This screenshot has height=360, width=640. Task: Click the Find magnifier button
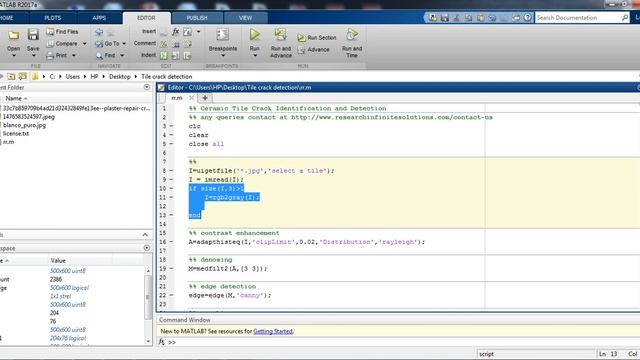[105, 55]
